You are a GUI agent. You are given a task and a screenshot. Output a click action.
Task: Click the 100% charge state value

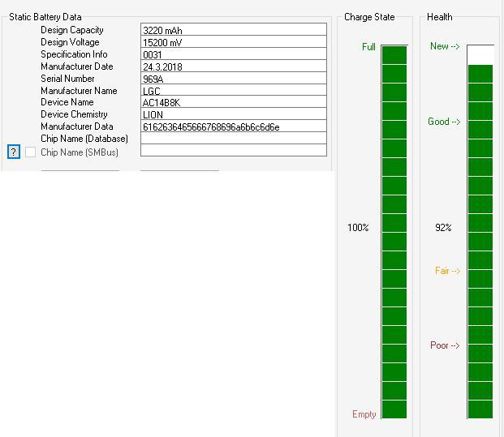(x=358, y=228)
